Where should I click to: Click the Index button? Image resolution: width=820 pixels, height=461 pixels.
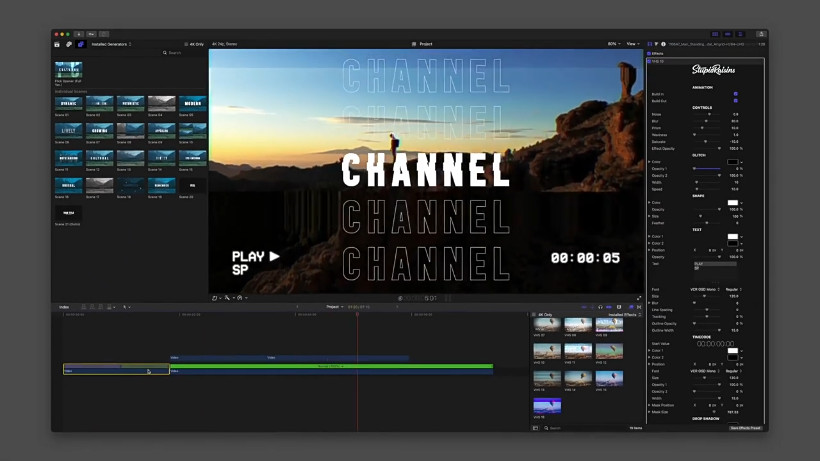64,307
